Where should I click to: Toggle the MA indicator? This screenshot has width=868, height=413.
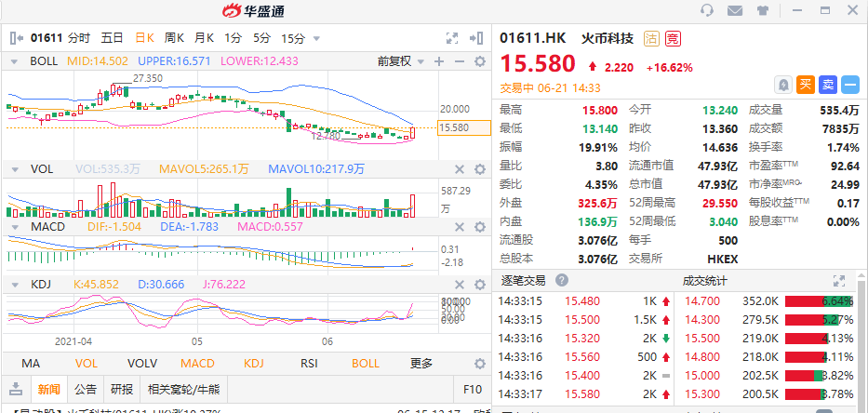click(x=31, y=364)
